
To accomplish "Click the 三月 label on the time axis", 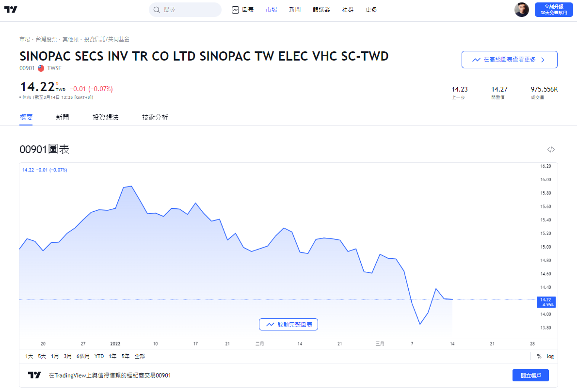I will [x=380, y=344].
